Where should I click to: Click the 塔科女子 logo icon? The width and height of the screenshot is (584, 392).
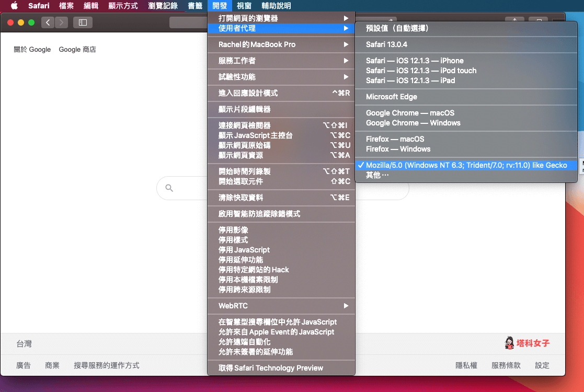pyautogui.click(x=510, y=343)
